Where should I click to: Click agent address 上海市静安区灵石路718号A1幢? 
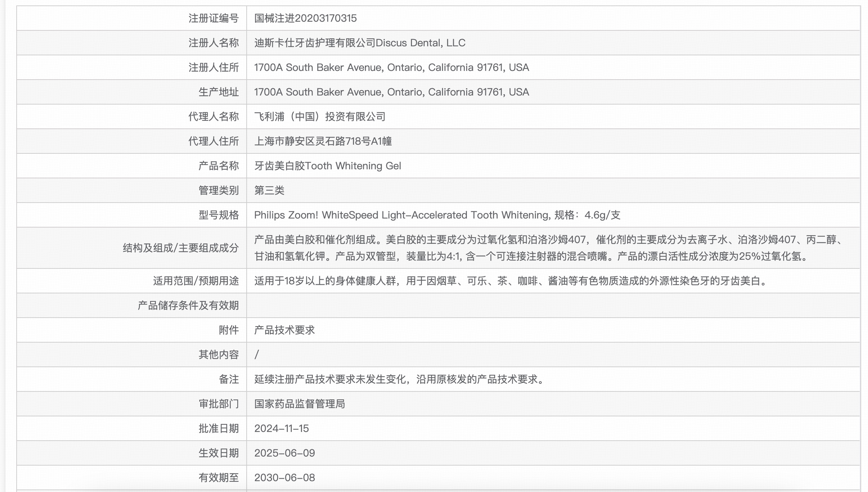click(x=323, y=141)
